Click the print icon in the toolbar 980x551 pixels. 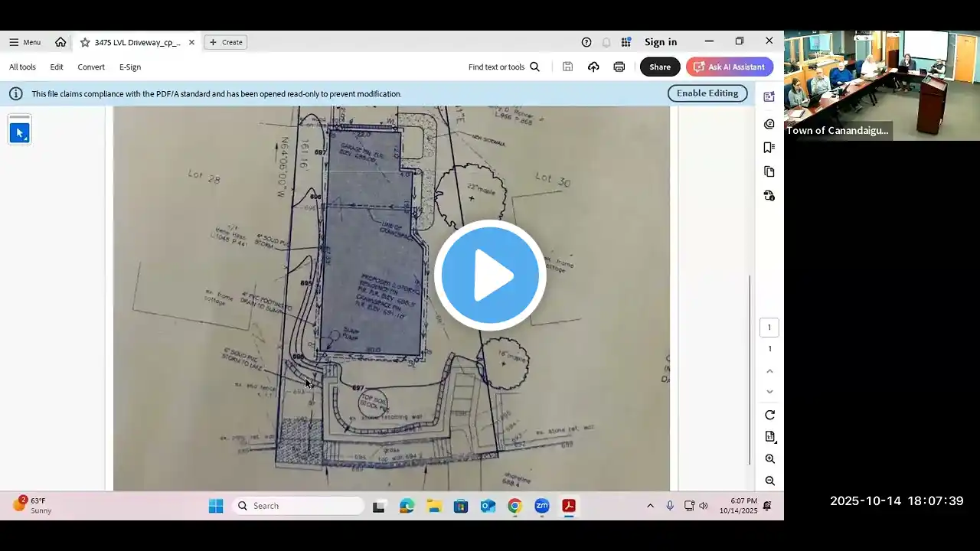pos(619,67)
